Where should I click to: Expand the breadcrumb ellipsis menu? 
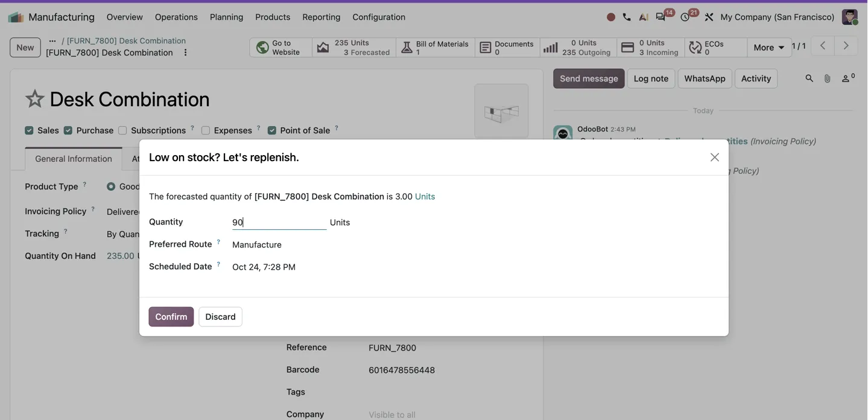pos(52,40)
